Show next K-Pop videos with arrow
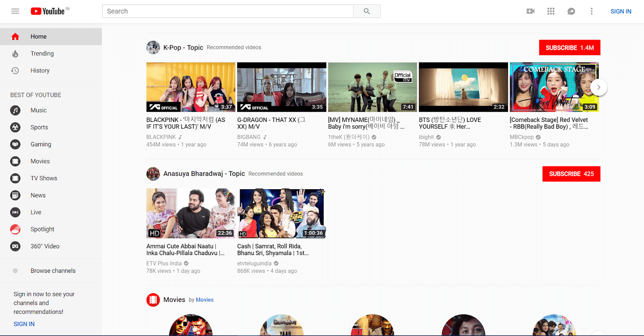The width and height of the screenshot is (644, 336). click(x=599, y=87)
